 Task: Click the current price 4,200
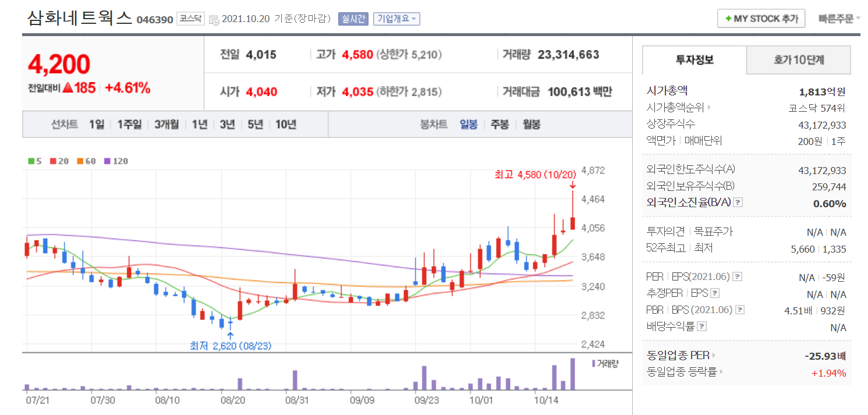[x=59, y=64]
